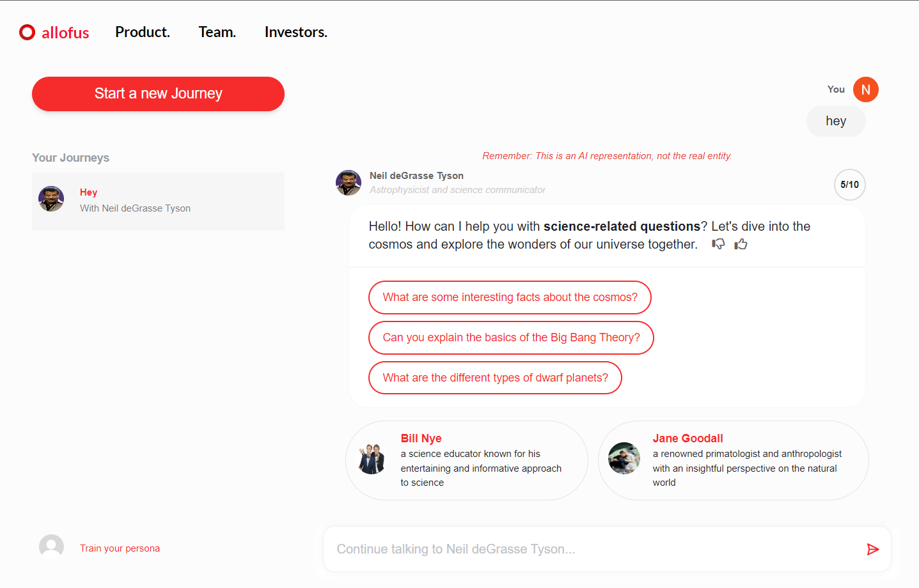This screenshot has width=919, height=588.
Task: Click the orange N user avatar
Action: [866, 89]
